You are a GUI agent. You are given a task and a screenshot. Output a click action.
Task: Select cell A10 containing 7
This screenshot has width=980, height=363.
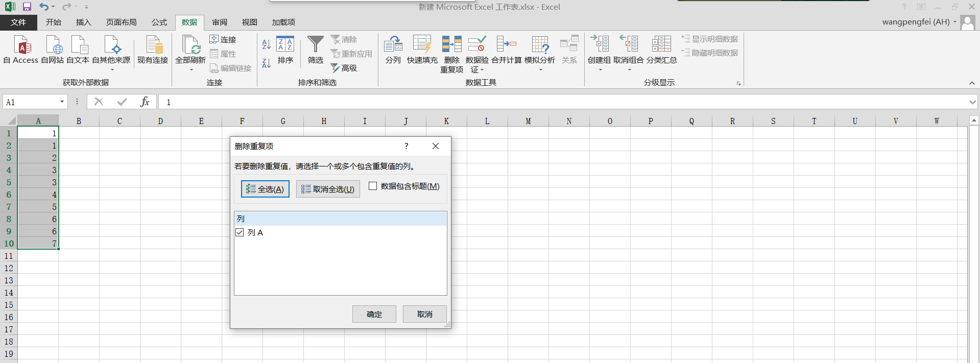[x=38, y=244]
